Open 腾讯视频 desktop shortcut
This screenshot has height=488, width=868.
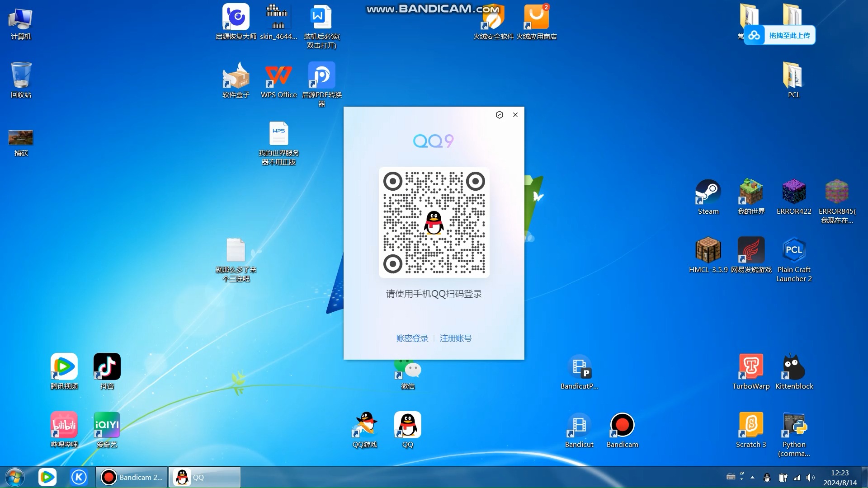point(64,371)
